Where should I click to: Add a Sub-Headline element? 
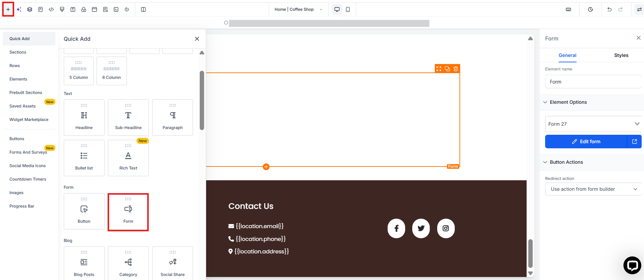point(128,118)
